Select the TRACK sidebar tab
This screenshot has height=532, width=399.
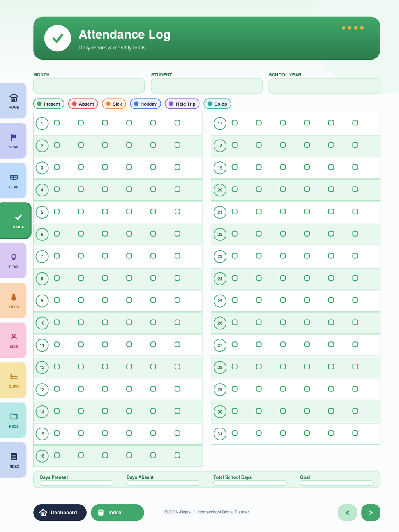click(x=16, y=221)
